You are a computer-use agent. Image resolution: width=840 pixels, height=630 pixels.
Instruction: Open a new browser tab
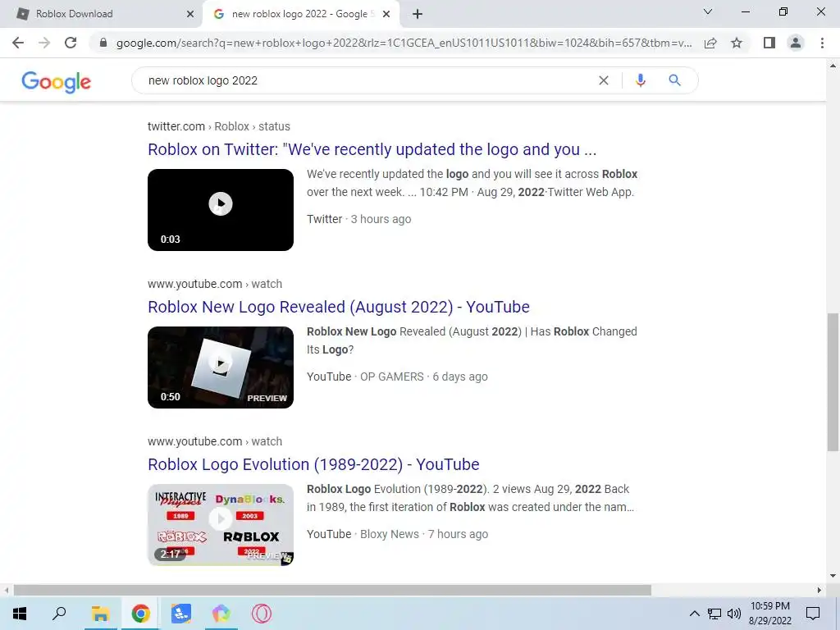point(418,14)
